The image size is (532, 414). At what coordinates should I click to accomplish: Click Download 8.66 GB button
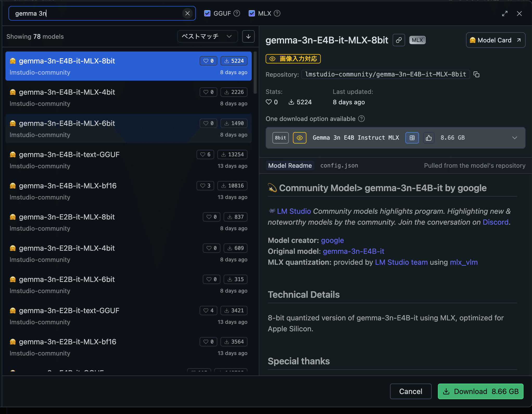coord(480,391)
